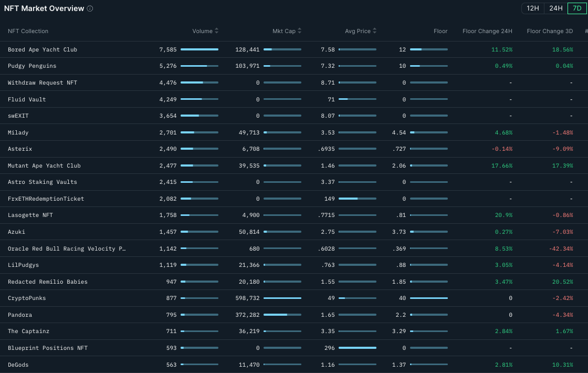The image size is (588, 373).
Task: Click the Mkt Cap column header
Action: pos(284,31)
